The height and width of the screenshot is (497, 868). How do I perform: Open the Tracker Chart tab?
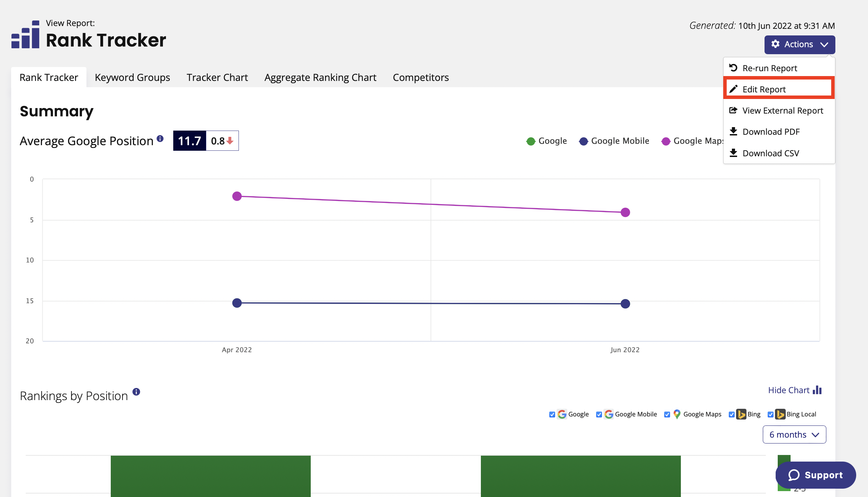(x=217, y=77)
